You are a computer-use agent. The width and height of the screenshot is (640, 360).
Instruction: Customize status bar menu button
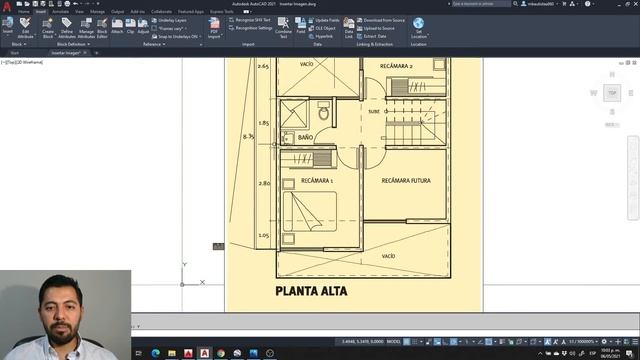coord(635,342)
